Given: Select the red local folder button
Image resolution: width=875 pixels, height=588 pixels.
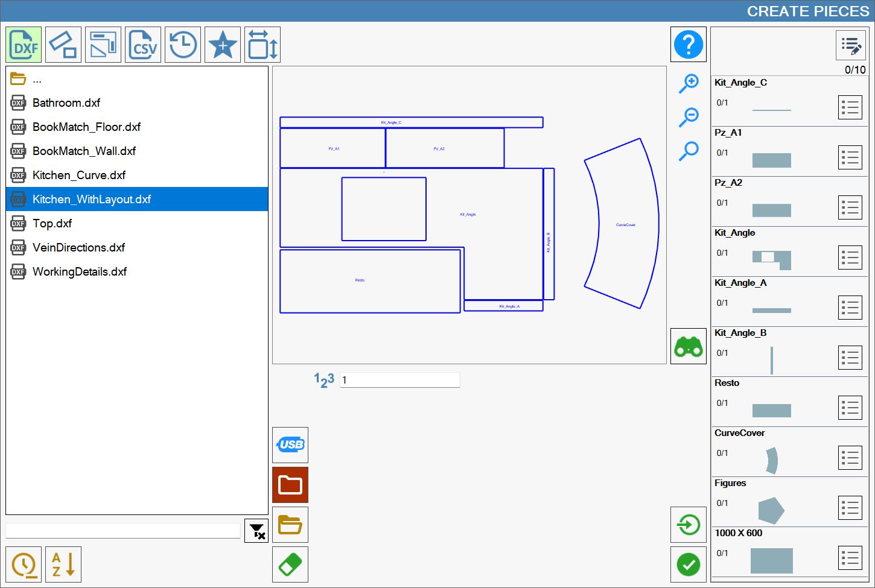Looking at the screenshot, I should point(290,485).
